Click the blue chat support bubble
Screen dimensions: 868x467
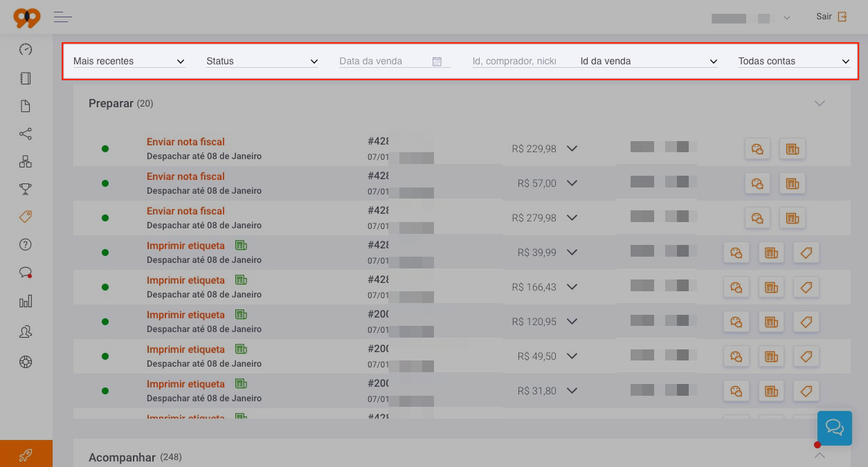[x=834, y=428]
